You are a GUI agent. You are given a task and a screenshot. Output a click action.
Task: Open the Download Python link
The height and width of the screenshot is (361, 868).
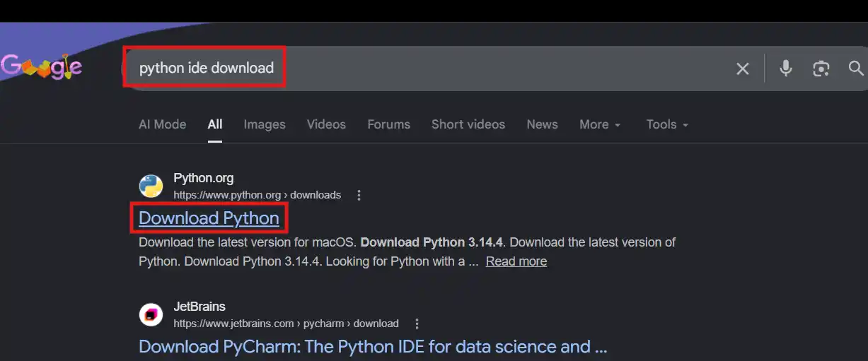[209, 218]
